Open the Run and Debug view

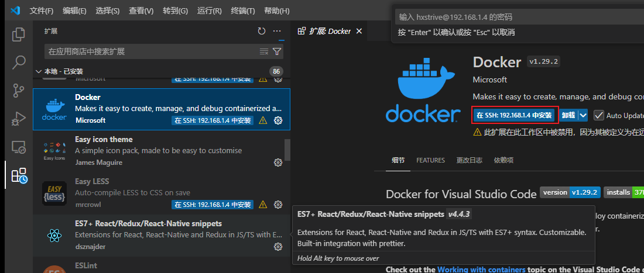pyautogui.click(x=18, y=119)
